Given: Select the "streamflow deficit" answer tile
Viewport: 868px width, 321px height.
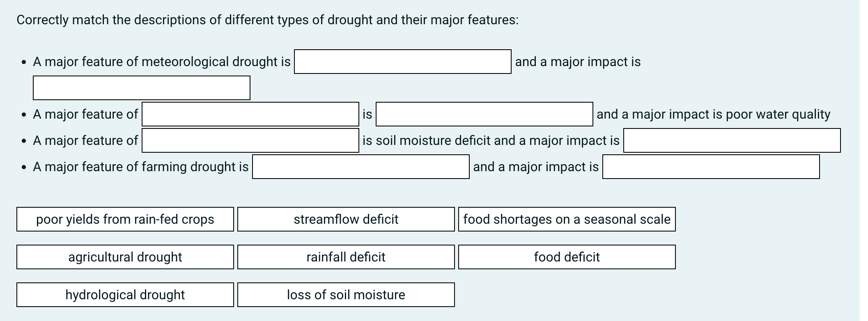Looking at the screenshot, I should 346,219.
